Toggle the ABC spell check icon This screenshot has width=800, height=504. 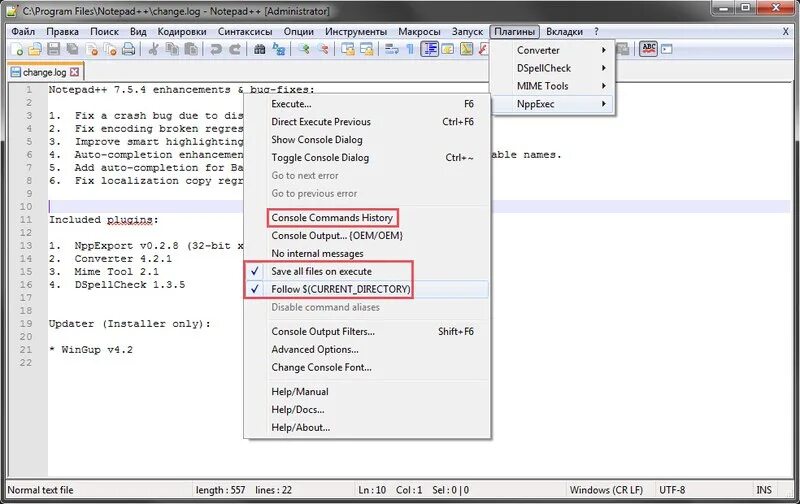(x=648, y=49)
